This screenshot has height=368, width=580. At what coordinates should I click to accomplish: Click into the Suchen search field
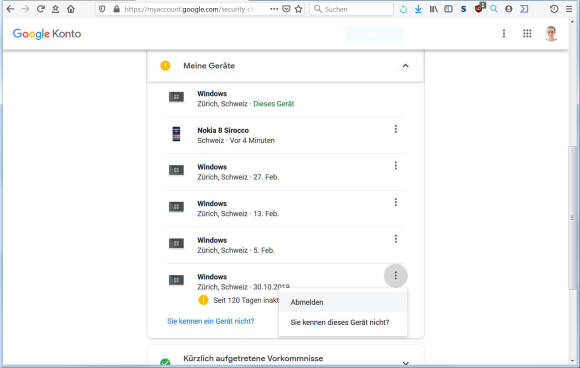pos(351,9)
